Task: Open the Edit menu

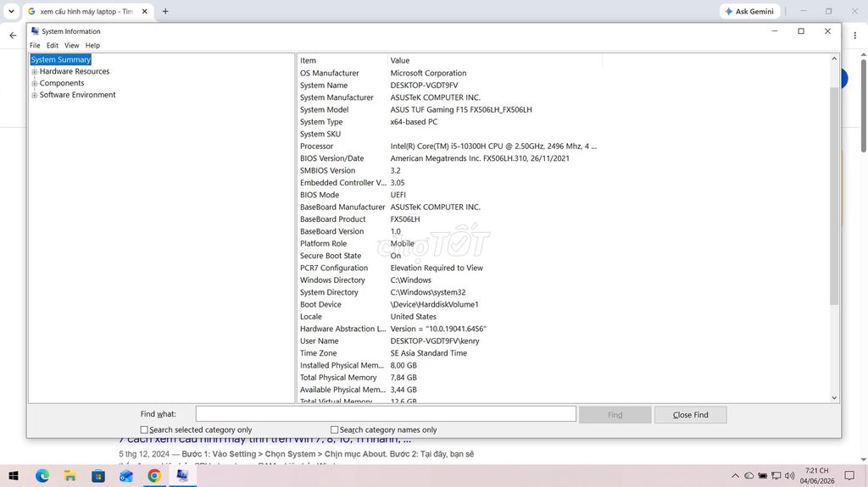Action: pos(52,46)
